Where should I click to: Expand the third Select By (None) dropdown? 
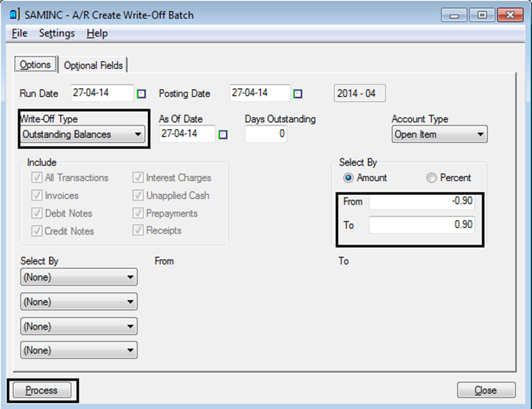click(79, 326)
